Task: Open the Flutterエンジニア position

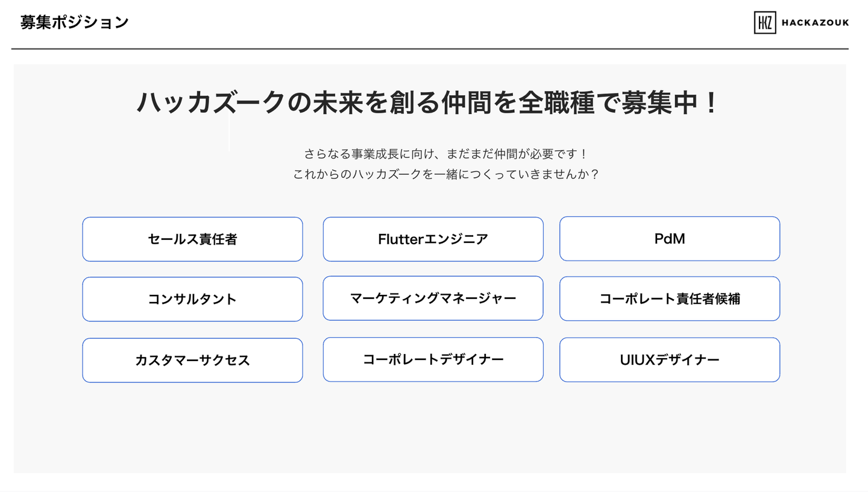Action: click(x=433, y=239)
